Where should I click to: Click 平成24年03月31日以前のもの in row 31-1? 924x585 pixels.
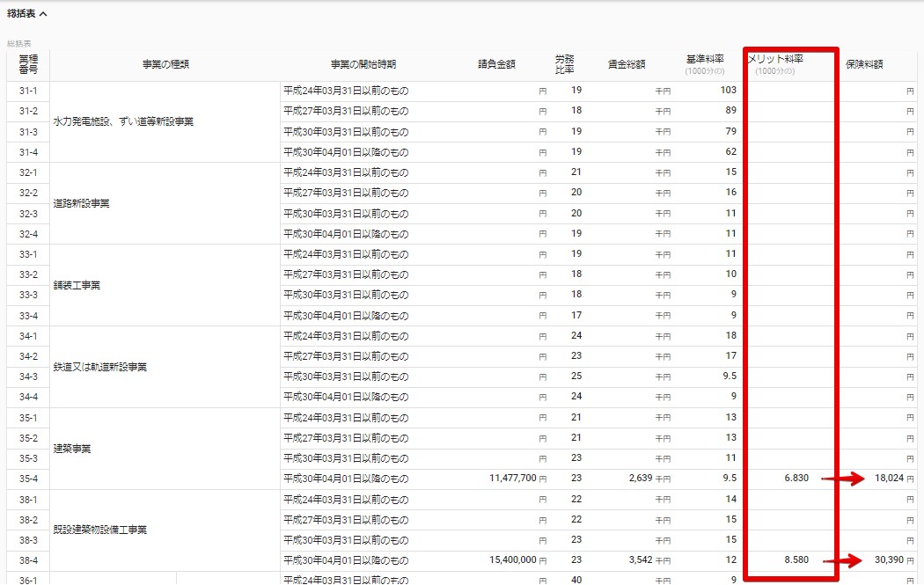346,91
